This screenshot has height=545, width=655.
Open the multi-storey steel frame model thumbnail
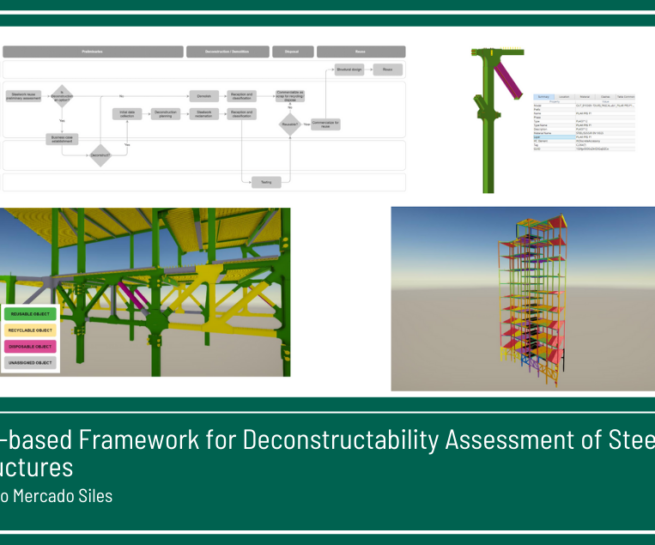(x=522, y=298)
